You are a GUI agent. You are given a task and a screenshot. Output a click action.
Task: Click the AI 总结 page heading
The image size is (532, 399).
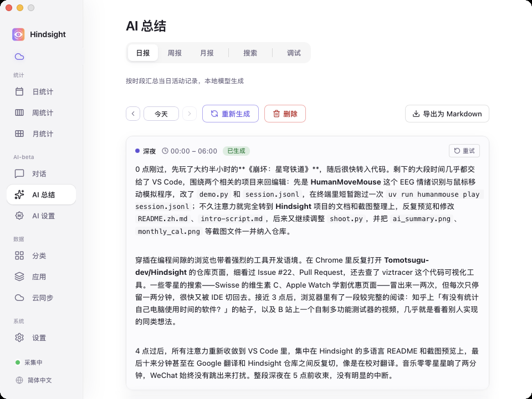click(x=146, y=26)
